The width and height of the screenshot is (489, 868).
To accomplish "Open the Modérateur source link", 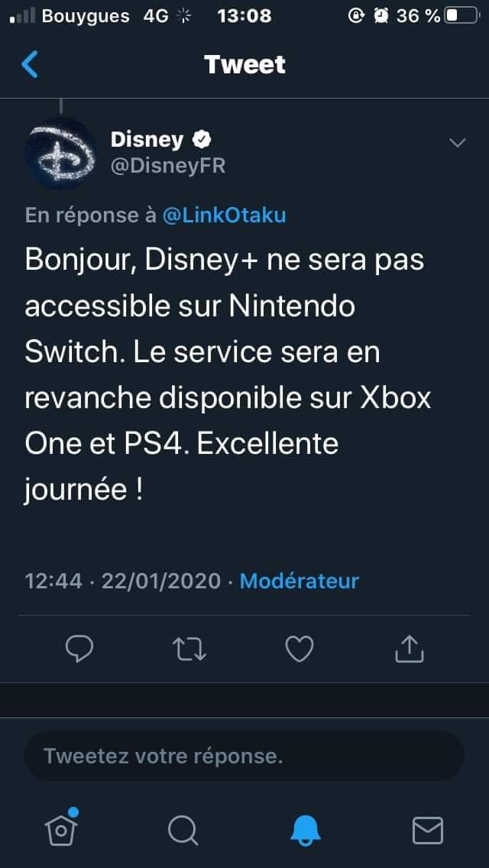I will pyautogui.click(x=299, y=581).
